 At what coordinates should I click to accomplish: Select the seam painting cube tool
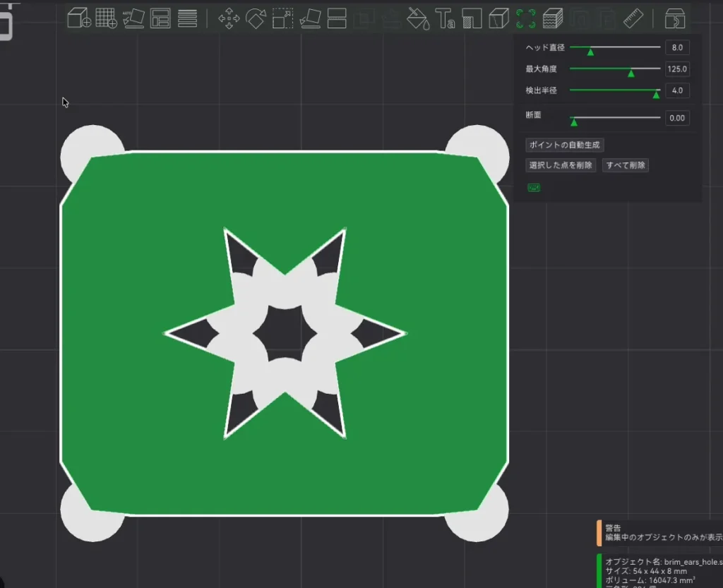498,18
